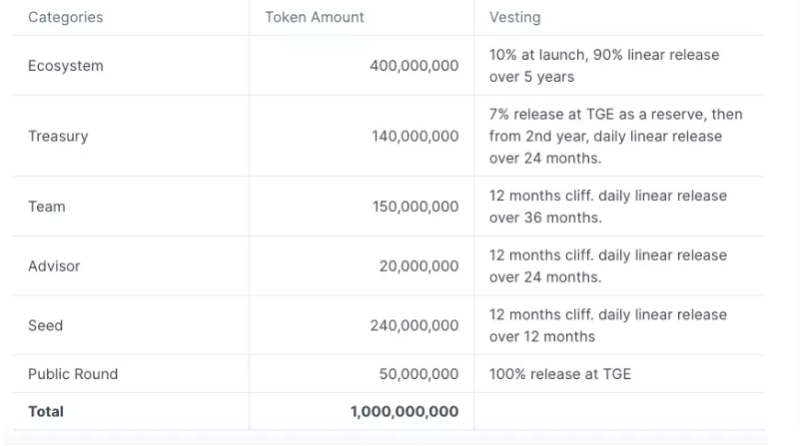Select the bold Total row label

(x=46, y=411)
